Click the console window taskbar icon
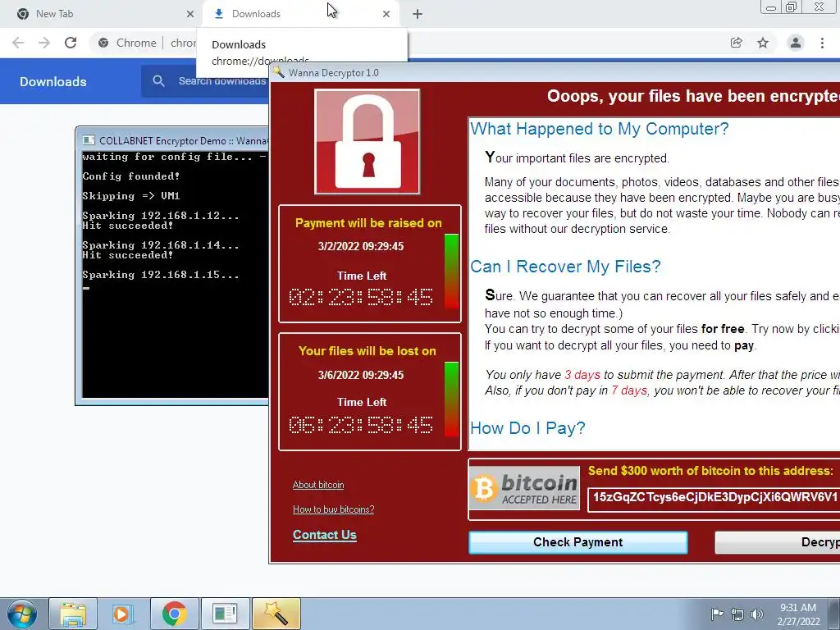Viewport: 840px width, 630px height. point(225,614)
